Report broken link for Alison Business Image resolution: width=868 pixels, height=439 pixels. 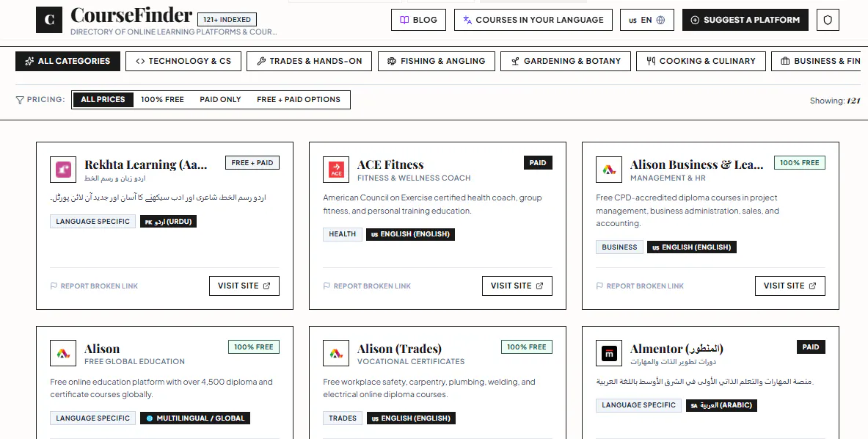(640, 286)
